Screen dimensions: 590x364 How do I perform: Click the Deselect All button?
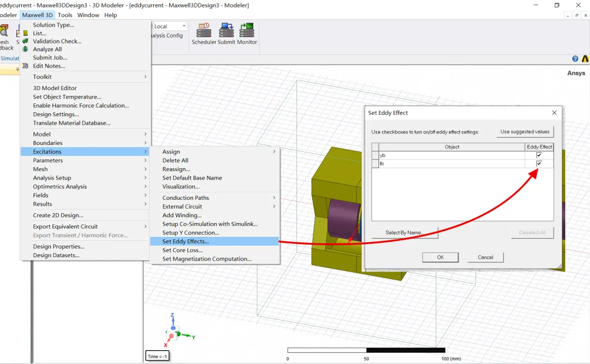click(x=533, y=232)
